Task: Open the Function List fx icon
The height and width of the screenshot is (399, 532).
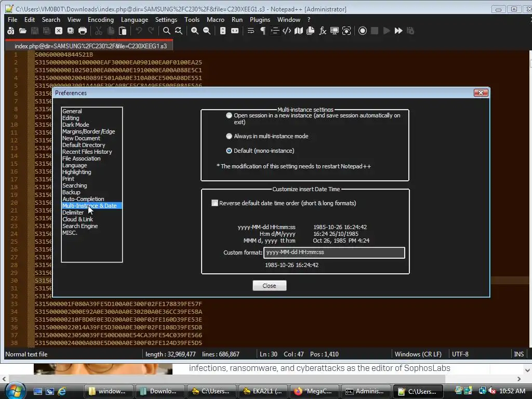Action: pyautogui.click(x=322, y=31)
